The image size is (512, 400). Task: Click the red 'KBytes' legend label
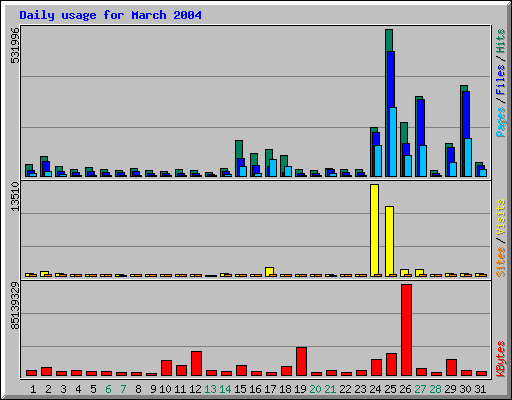coord(501,359)
